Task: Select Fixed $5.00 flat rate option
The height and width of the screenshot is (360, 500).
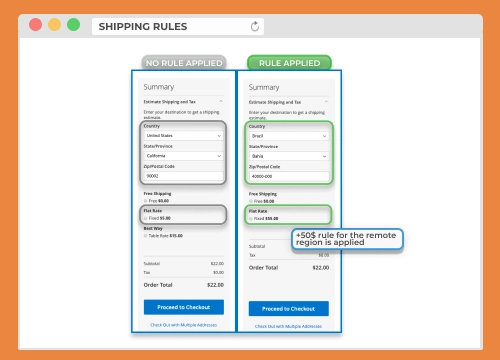Action: tap(145, 218)
